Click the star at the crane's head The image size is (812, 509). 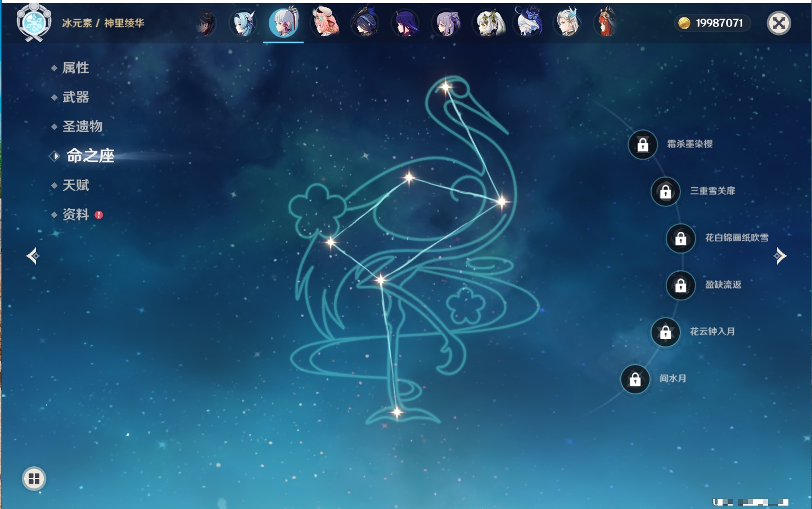(x=446, y=87)
